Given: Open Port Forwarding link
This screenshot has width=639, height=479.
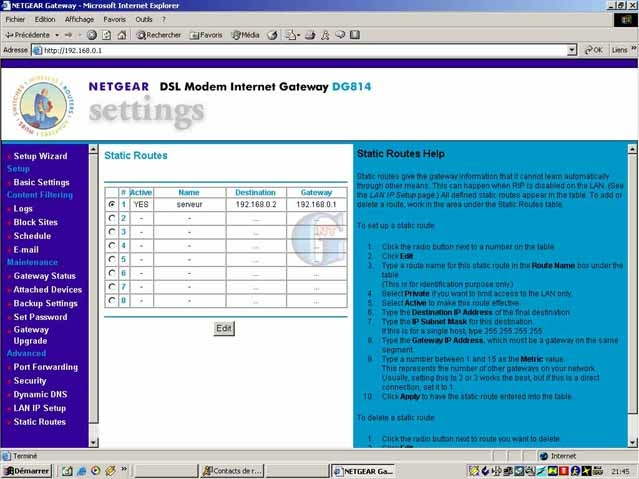Looking at the screenshot, I should point(46,367).
